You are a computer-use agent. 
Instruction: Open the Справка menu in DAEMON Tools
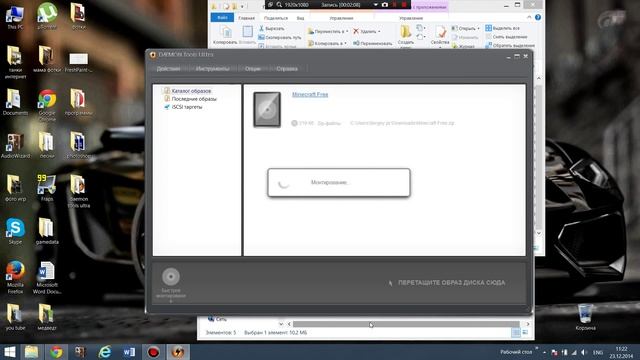point(287,69)
